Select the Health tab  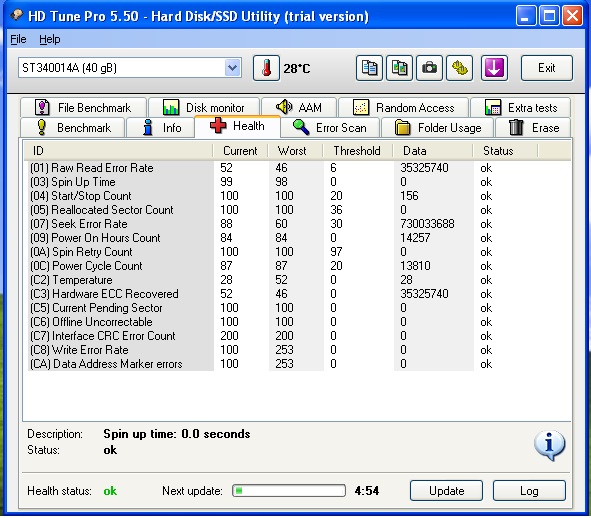[237, 126]
